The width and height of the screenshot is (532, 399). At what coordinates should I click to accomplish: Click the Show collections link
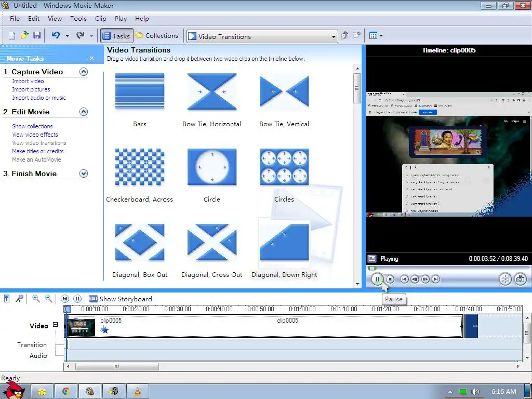[32, 126]
